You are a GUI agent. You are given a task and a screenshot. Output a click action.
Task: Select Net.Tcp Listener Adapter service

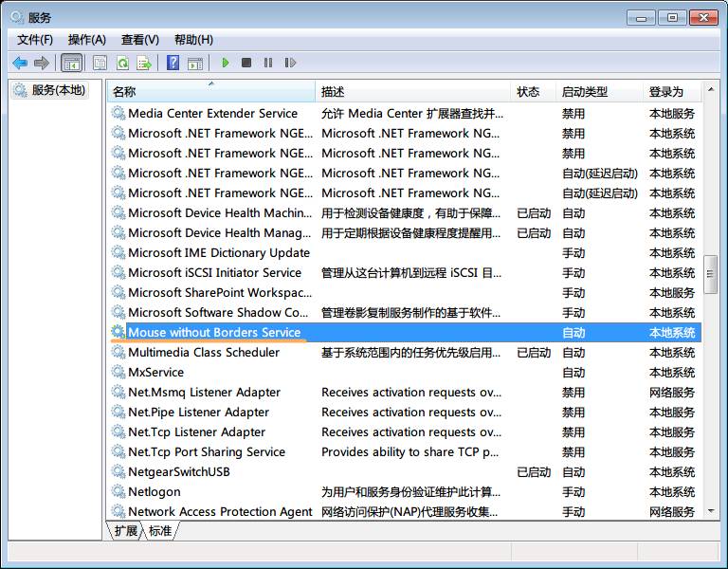tap(197, 432)
